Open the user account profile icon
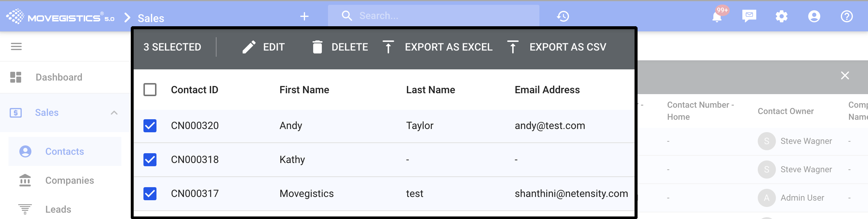The width and height of the screenshot is (868, 219). 814,16
